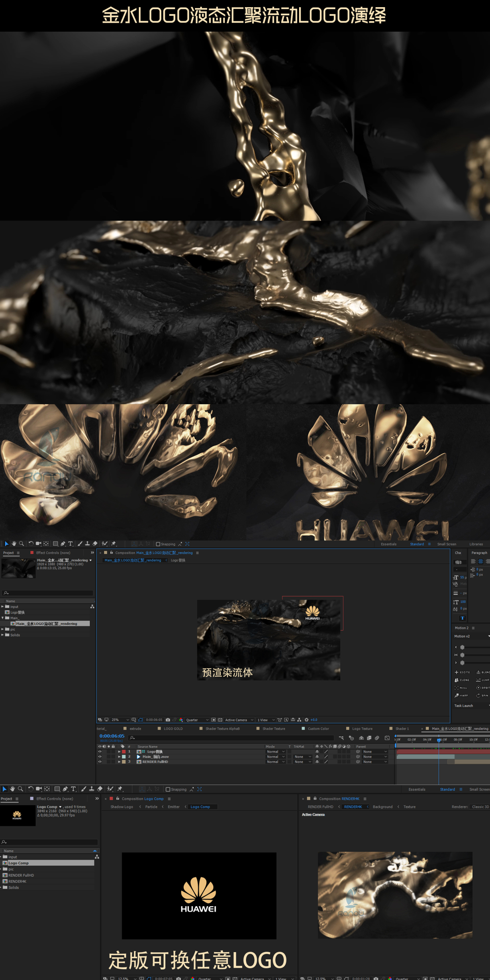
Task: Click the Draft 3D icon in timeline header
Action: pos(351,738)
